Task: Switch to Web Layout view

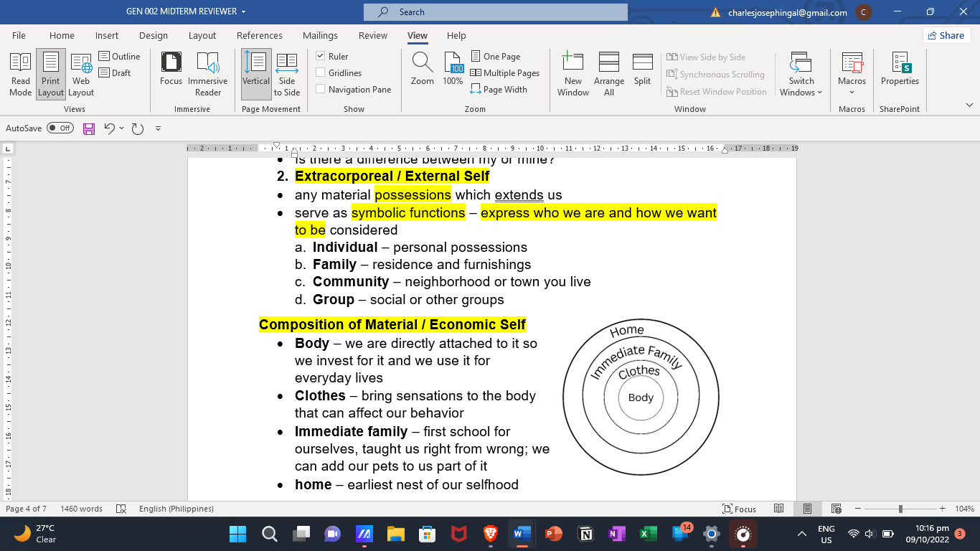Action: coord(81,74)
